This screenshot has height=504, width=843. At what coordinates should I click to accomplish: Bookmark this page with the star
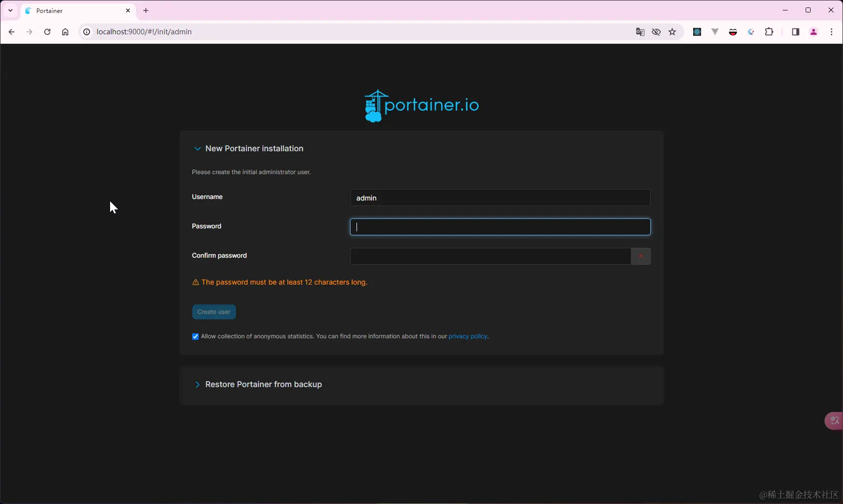(x=672, y=32)
